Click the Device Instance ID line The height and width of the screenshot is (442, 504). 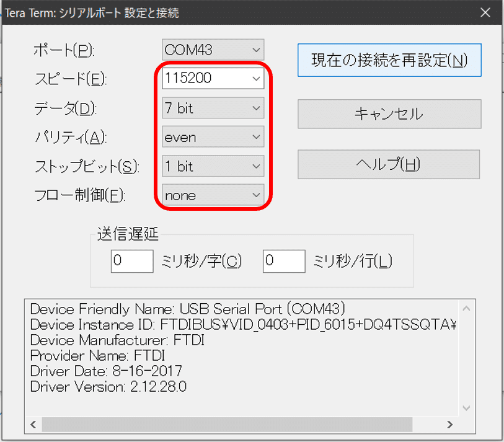[x=242, y=324]
